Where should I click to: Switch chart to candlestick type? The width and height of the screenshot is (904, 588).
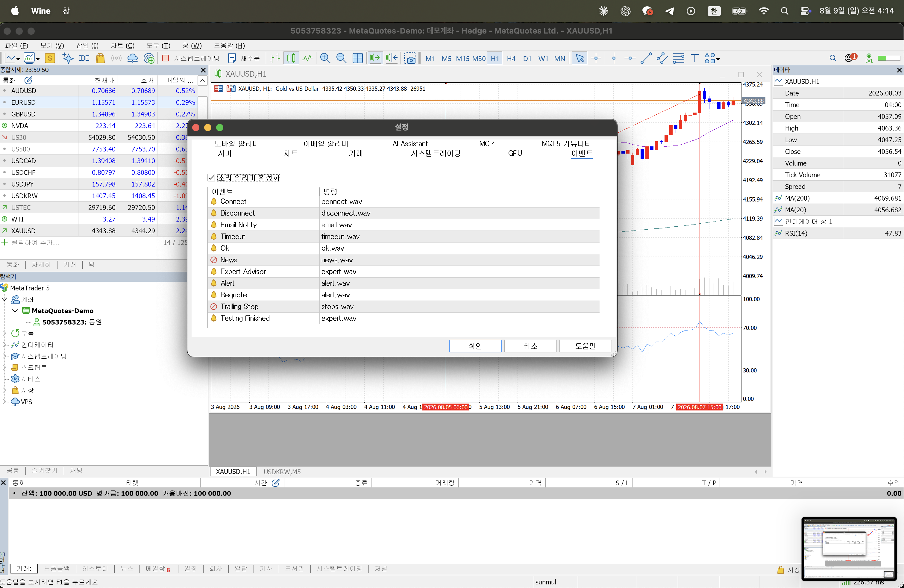[291, 58]
